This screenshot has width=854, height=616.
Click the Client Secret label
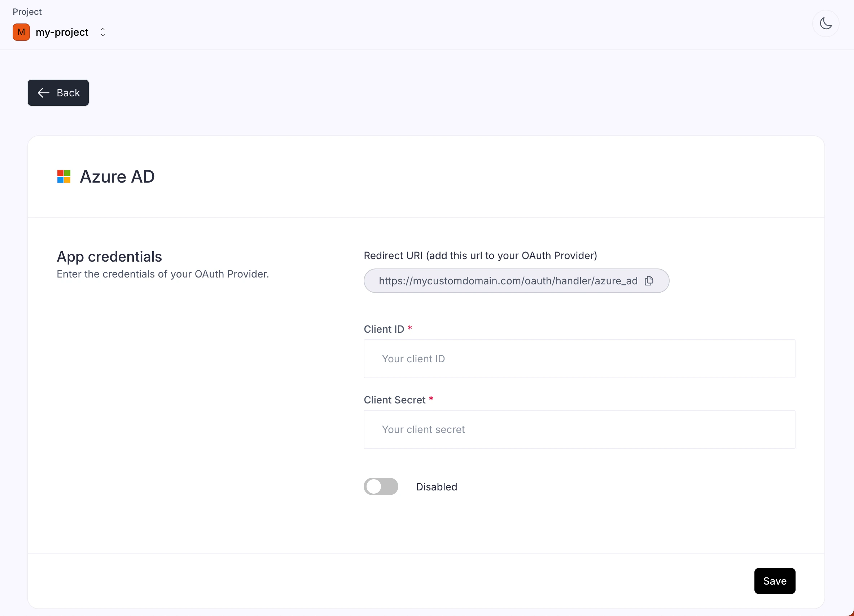394,400
